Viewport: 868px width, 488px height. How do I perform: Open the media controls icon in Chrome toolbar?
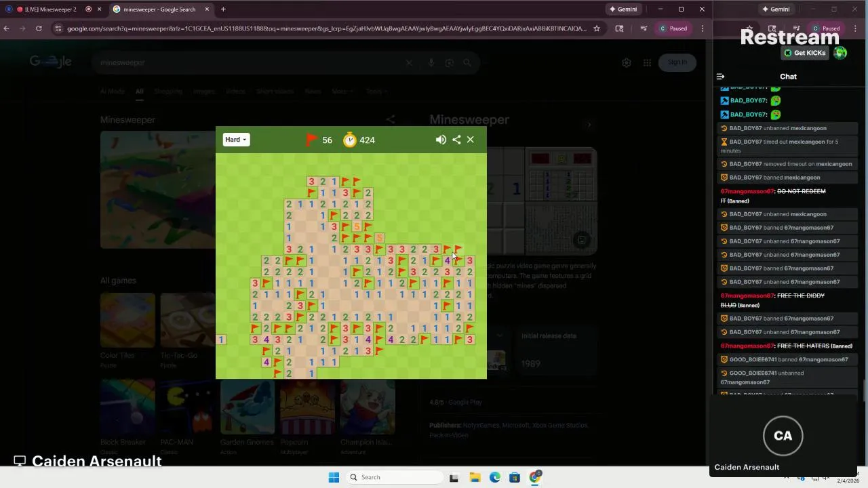(644, 28)
